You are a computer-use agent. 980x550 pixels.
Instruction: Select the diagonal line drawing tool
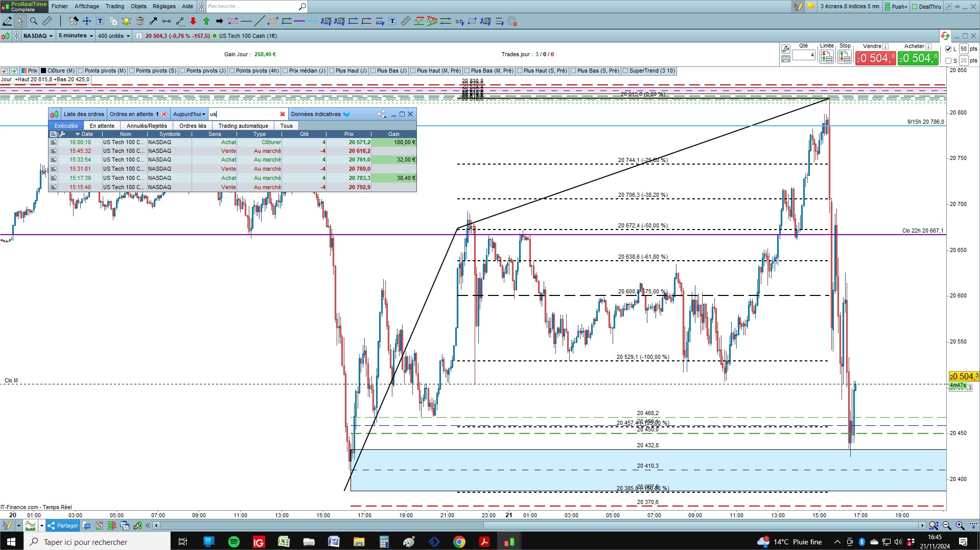260,21
